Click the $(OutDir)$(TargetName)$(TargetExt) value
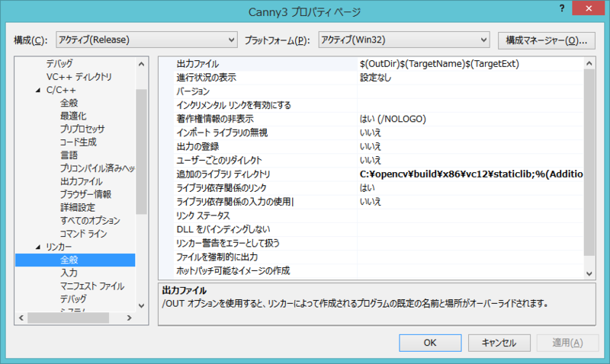The height and width of the screenshot is (364, 610). pyautogui.click(x=440, y=64)
